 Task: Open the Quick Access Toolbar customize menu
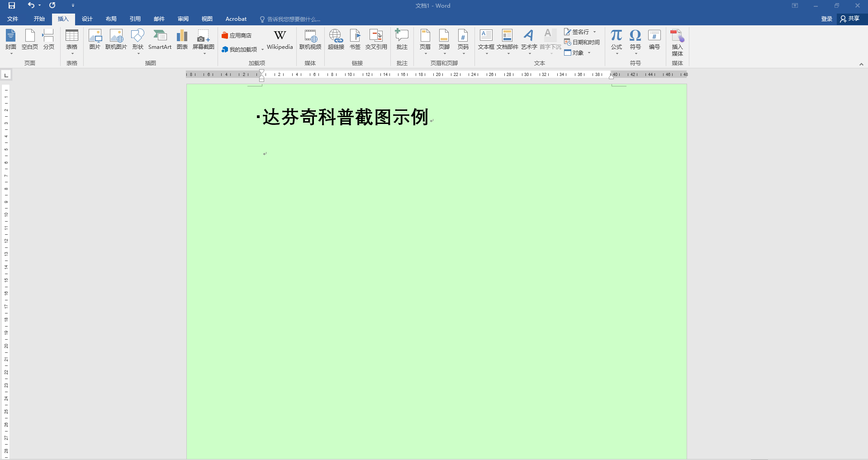73,5
